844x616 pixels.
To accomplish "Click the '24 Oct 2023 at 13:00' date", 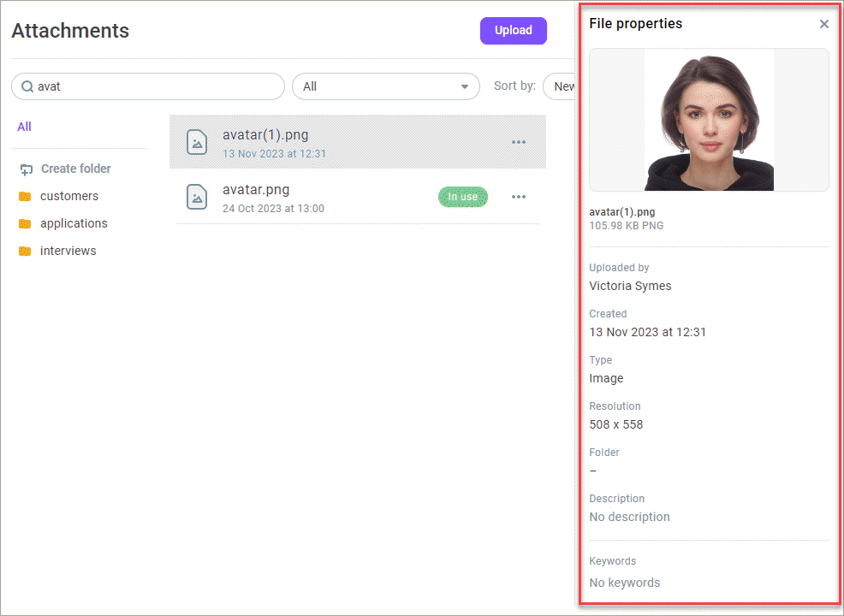I will 273,209.
